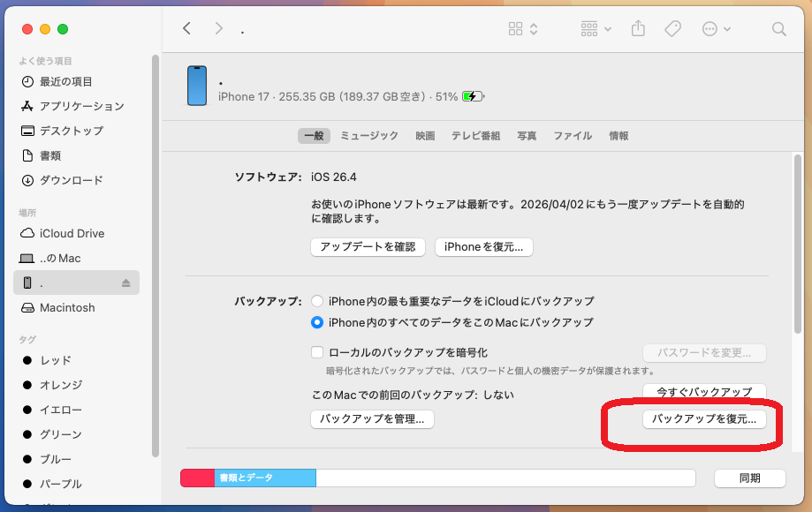Screen dimensions: 812x512
Task: Click パスワードを変更… button
Action: (x=704, y=353)
